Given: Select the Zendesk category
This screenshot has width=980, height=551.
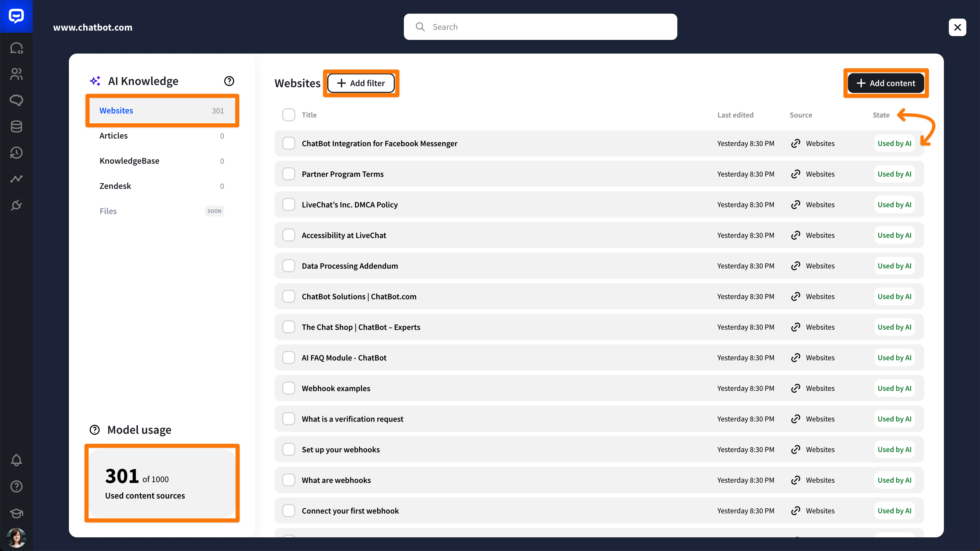Looking at the screenshot, I should (162, 186).
